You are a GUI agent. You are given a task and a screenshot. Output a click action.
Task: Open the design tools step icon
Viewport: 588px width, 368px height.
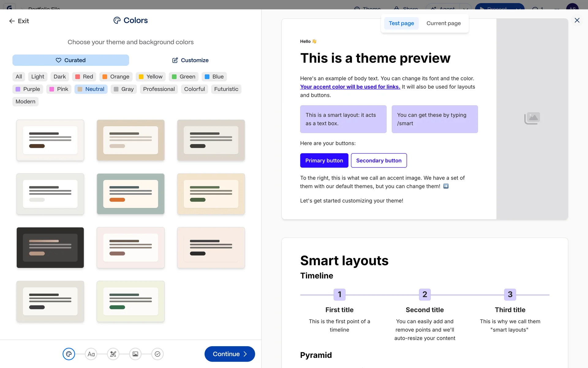(113, 354)
